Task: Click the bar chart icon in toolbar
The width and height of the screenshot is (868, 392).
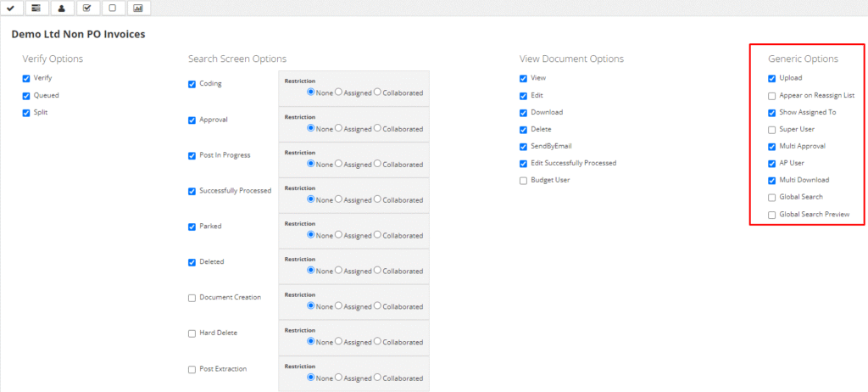Action: coord(137,8)
